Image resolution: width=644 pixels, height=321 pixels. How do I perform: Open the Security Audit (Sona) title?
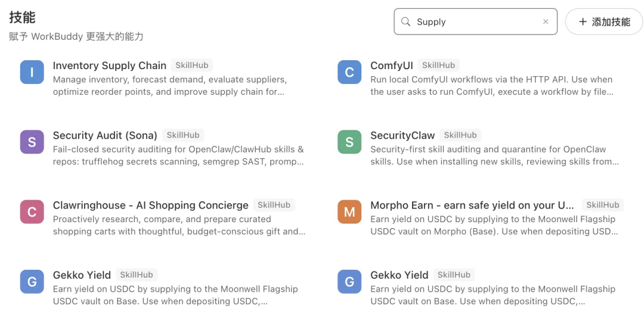[x=105, y=135]
